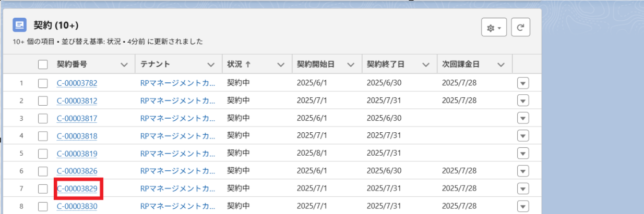Screen dimensions: 644x214
Task: Show row actions for contract C-00003817
Action: click(523, 118)
